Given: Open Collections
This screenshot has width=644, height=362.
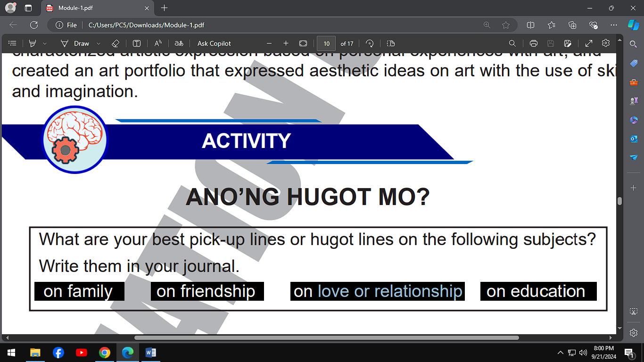Looking at the screenshot, I should pos(572,25).
